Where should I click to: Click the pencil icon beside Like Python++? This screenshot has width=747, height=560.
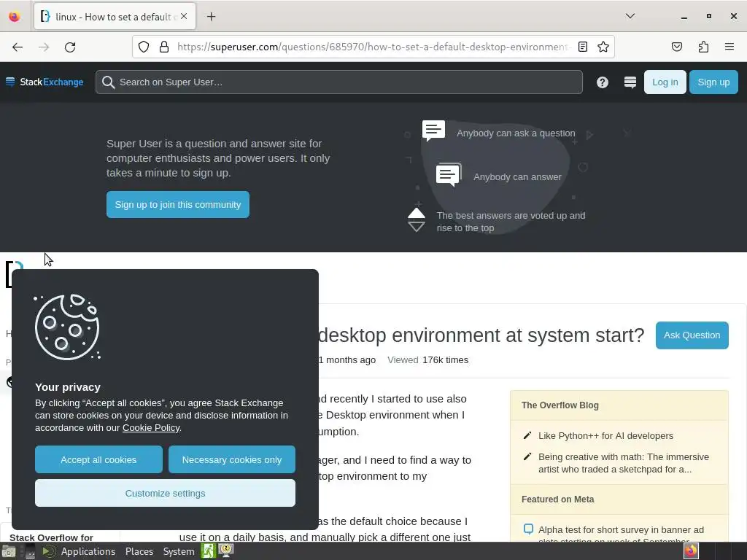pos(527,436)
